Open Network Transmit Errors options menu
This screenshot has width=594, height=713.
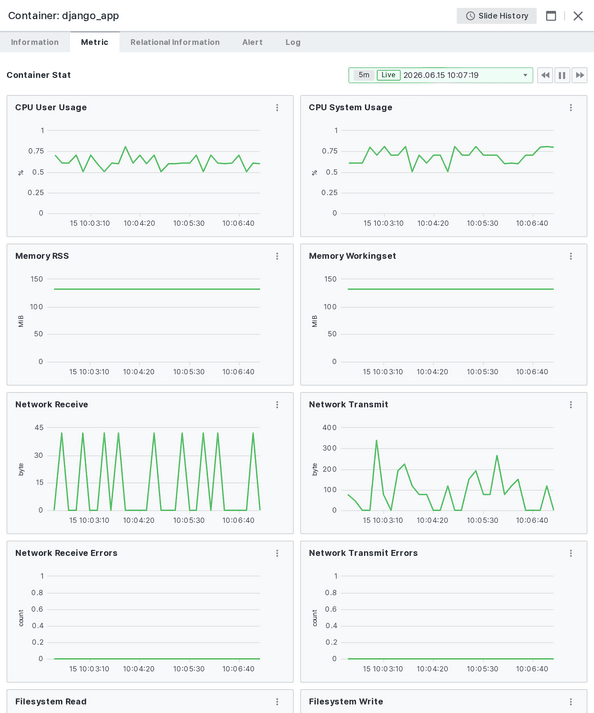click(571, 553)
